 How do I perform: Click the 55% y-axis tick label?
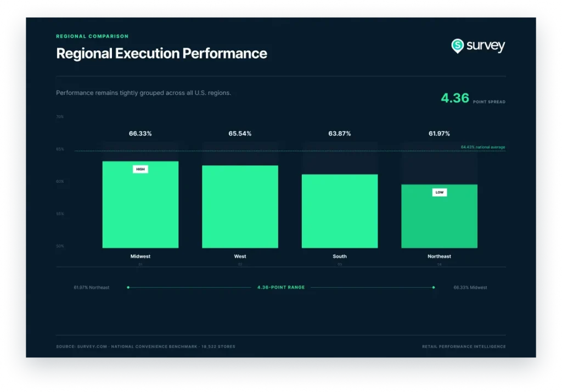[60, 214]
